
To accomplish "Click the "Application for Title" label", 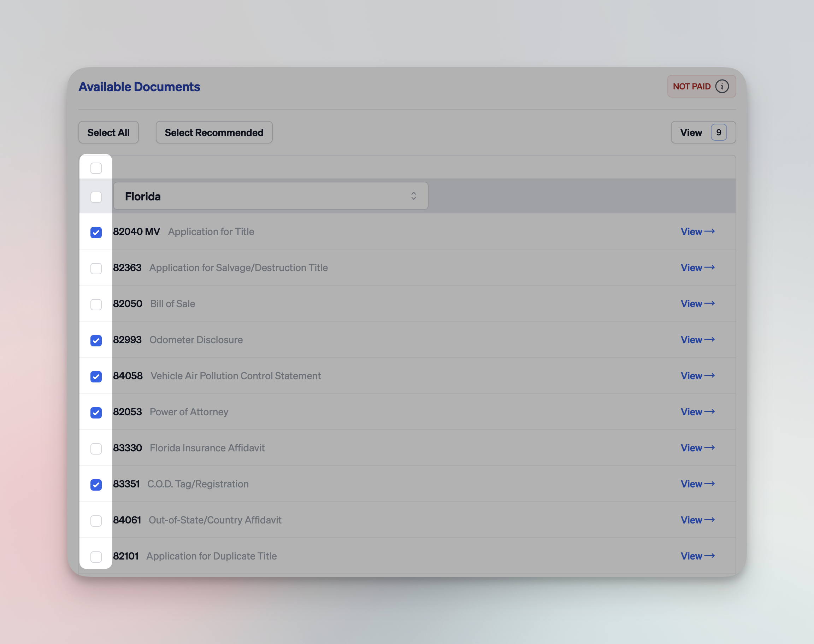I will click(x=211, y=232).
